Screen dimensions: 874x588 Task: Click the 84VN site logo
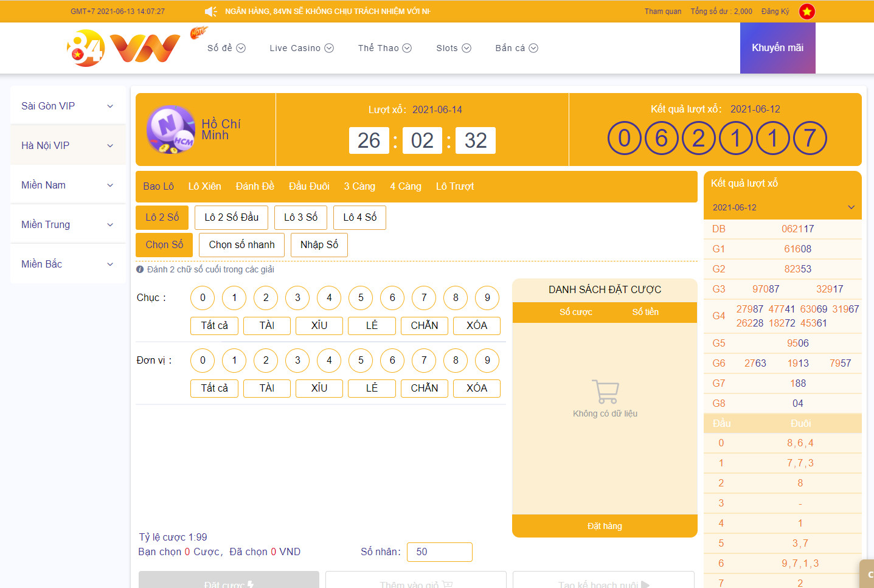[123, 48]
